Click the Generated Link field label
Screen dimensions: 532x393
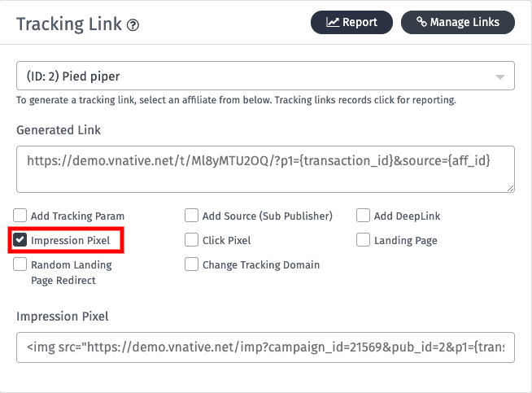[x=59, y=130]
